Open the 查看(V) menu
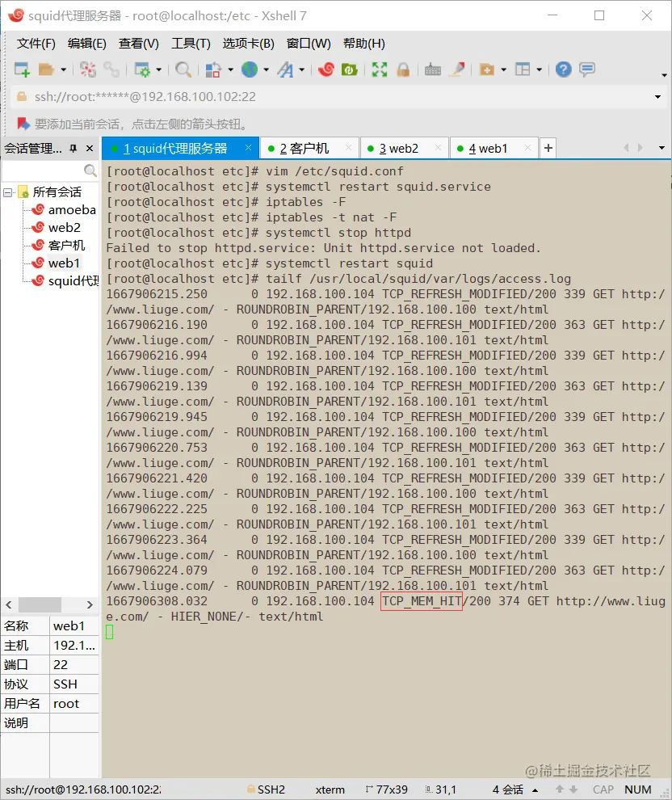672x800 pixels. point(139,44)
